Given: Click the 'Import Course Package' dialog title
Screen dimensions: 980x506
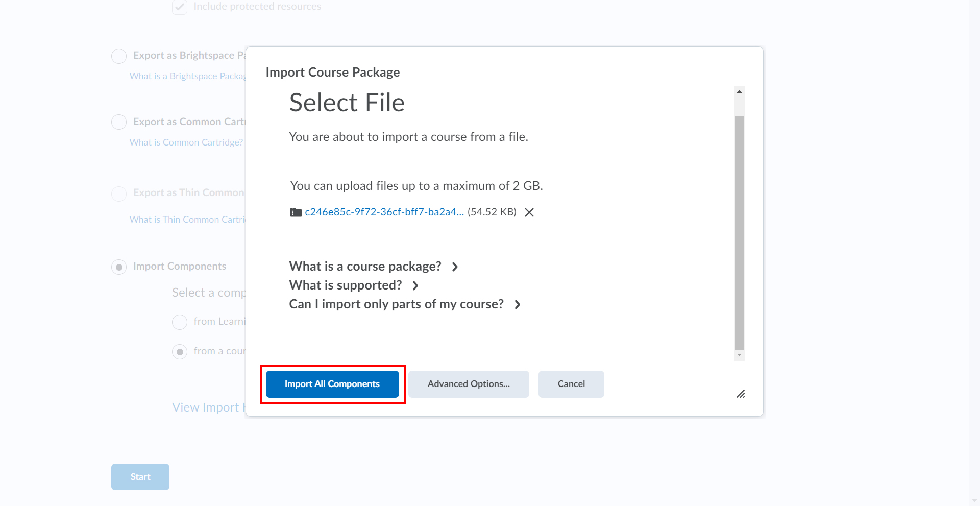Looking at the screenshot, I should coord(333,73).
